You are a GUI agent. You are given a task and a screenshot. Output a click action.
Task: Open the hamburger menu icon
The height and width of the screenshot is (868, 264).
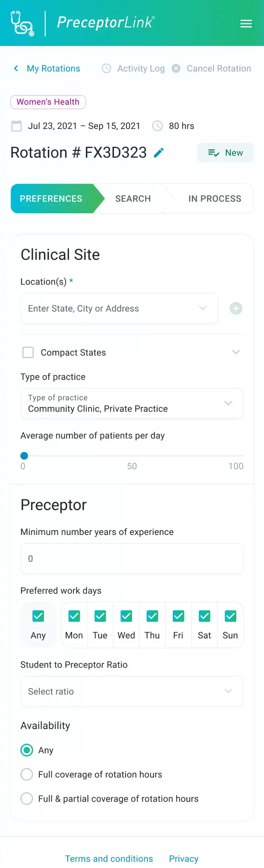[246, 24]
